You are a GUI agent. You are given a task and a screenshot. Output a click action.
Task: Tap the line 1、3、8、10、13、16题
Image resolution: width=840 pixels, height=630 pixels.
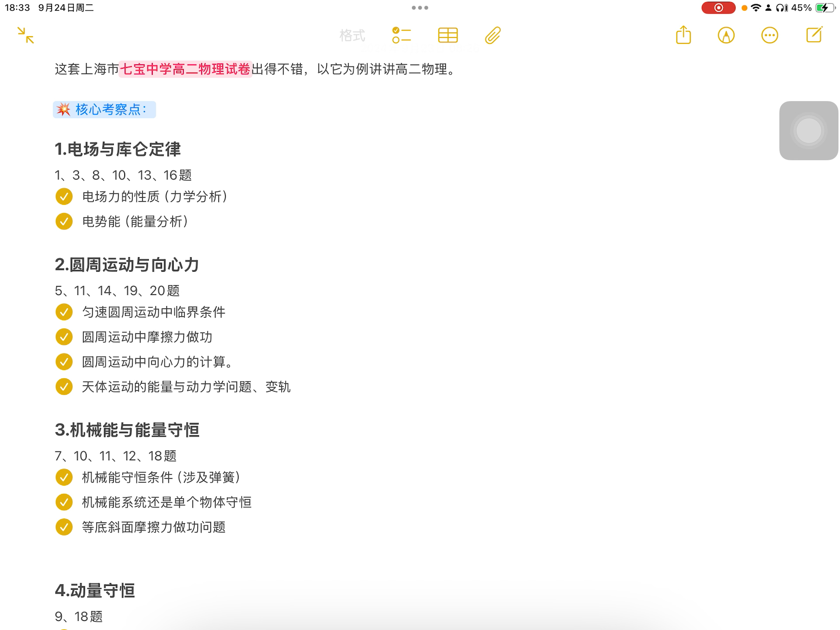coord(123,175)
